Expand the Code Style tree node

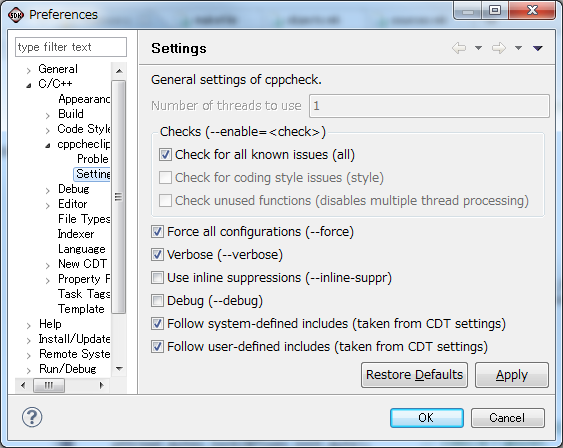[x=47, y=131]
